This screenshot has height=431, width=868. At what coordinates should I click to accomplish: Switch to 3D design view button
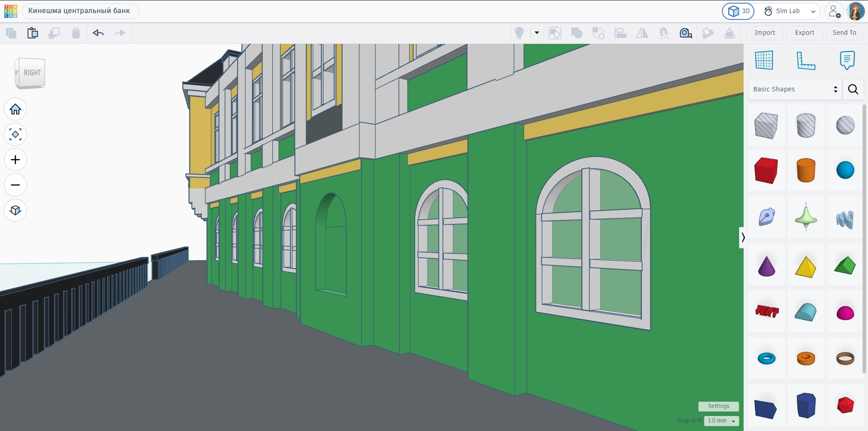(738, 11)
